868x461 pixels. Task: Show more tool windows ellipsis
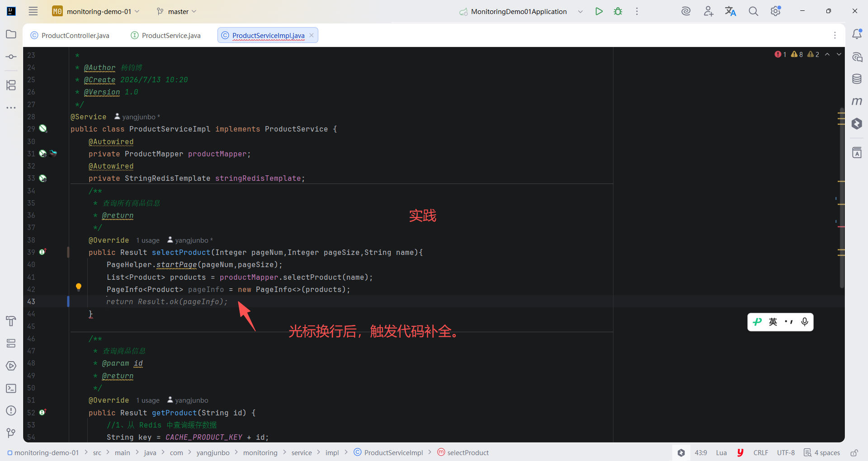[11, 108]
